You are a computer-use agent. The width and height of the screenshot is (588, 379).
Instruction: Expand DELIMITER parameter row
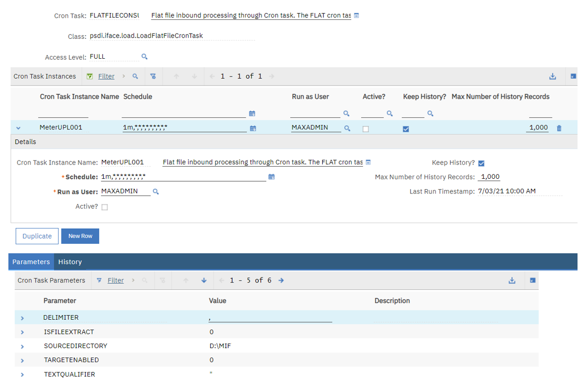coord(22,318)
